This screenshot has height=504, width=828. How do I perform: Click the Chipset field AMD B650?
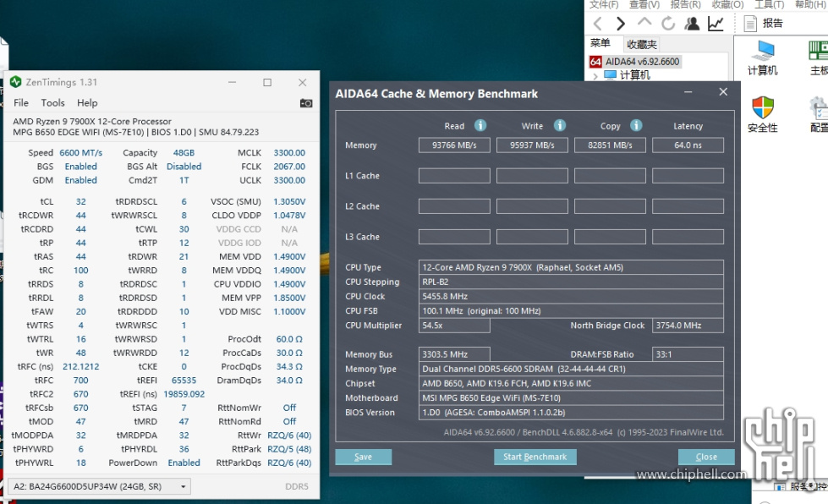point(571,384)
